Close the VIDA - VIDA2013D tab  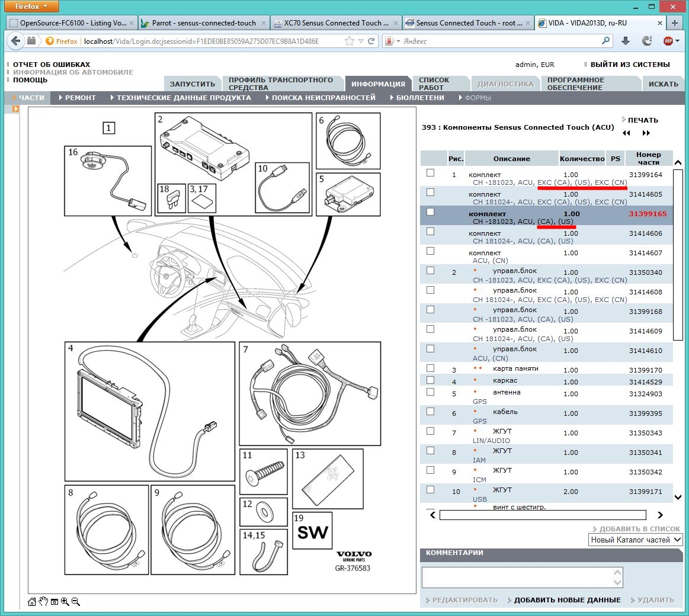[659, 23]
